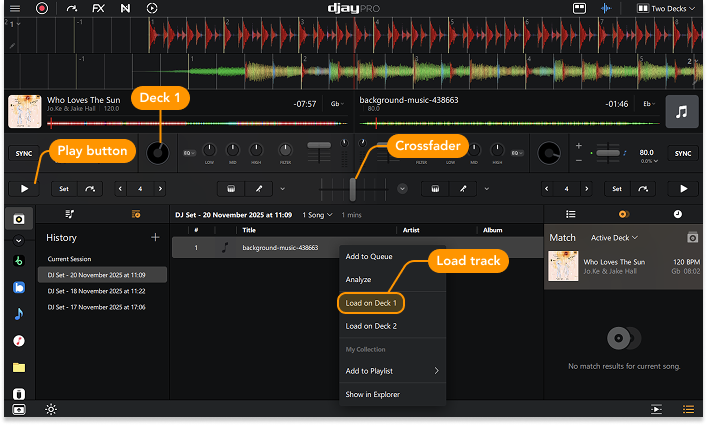The image size is (707, 425).
Task: Click the deck 2 jog wheel
Action: (549, 153)
